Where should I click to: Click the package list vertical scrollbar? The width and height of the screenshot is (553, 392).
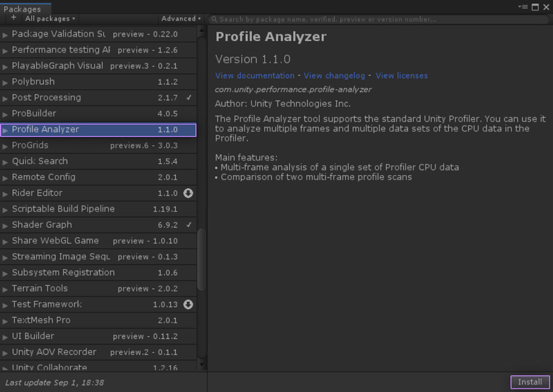pyautogui.click(x=202, y=258)
